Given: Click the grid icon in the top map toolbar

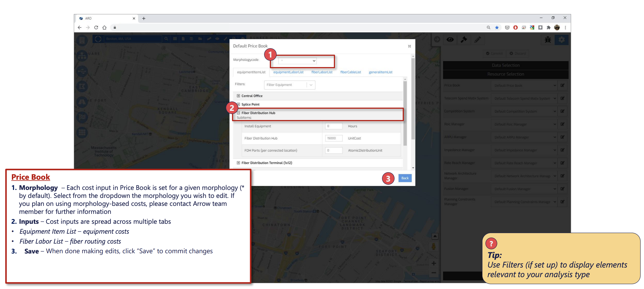Looking at the screenshot, I should pyautogui.click(x=175, y=39).
